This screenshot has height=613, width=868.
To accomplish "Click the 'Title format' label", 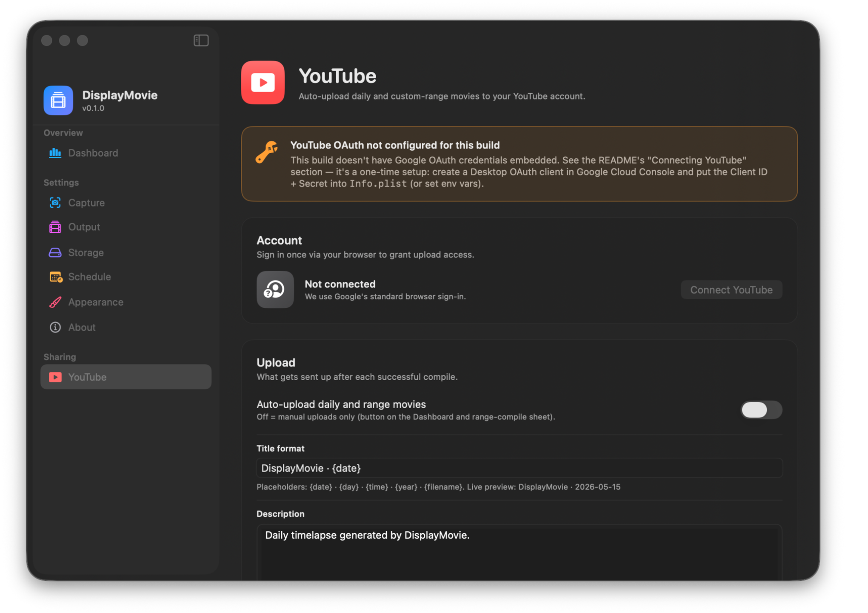I will [x=280, y=449].
